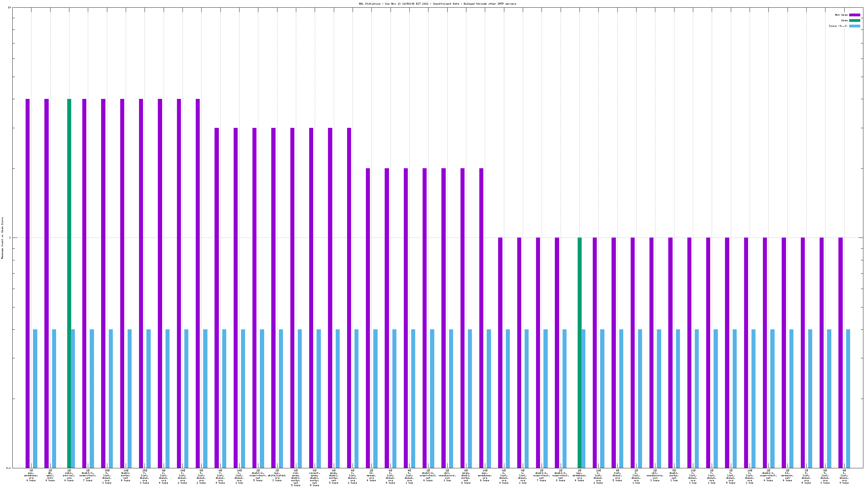Click the bl.spamcop.net x-axis label
The width and height of the screenshot is (868, 488).
pyautogui.click(x=788, y=475)
